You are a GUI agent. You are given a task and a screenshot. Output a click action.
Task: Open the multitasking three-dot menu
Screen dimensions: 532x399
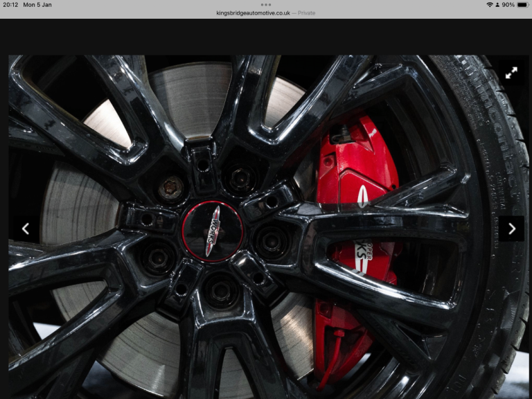pyautogui.click(x=266, y=4)
